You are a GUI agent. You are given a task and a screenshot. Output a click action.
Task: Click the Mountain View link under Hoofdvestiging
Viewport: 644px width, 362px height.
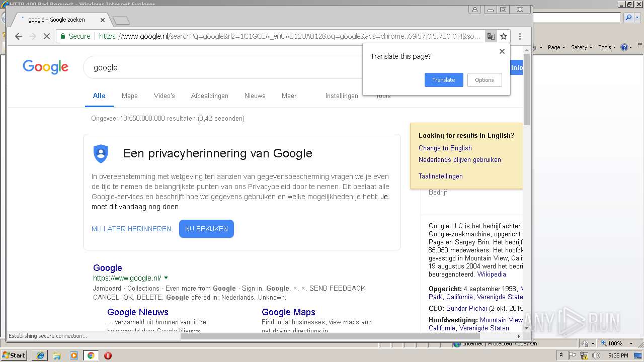click(501, 320)
